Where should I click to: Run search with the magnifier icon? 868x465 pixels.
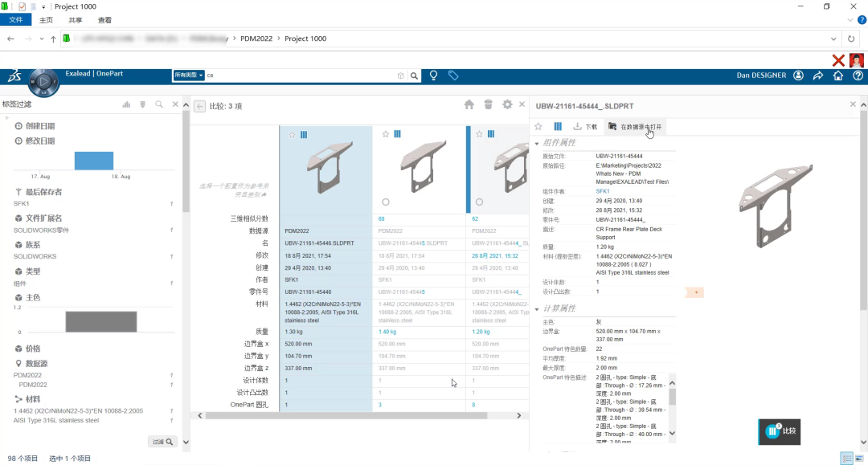(x=414, y=75)
